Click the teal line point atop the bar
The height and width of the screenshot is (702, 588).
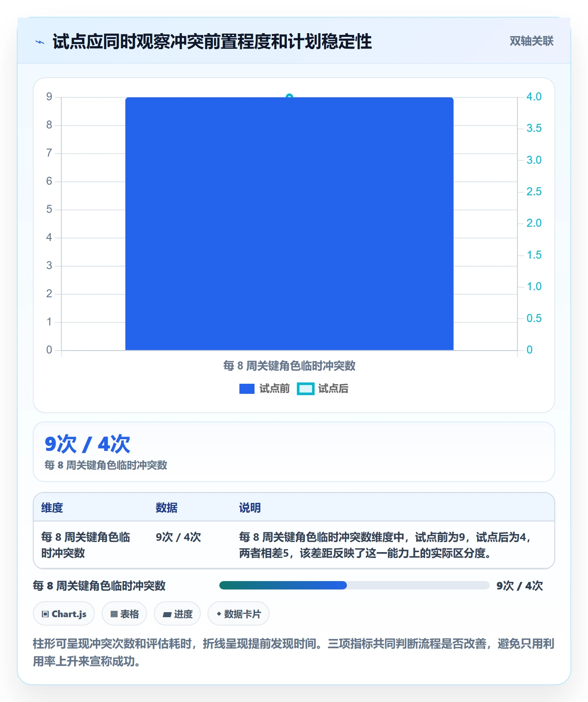[289, 97]
